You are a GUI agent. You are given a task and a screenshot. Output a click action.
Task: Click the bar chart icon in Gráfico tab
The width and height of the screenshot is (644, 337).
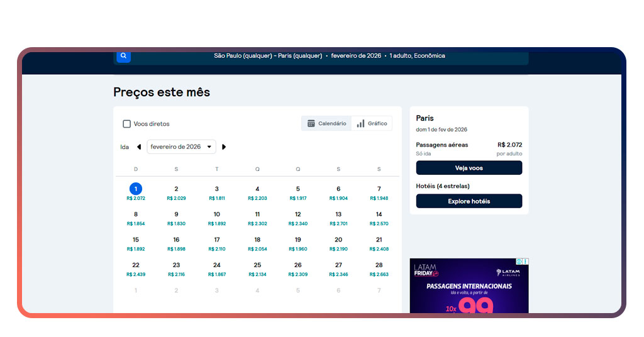[x=360, y=124]
